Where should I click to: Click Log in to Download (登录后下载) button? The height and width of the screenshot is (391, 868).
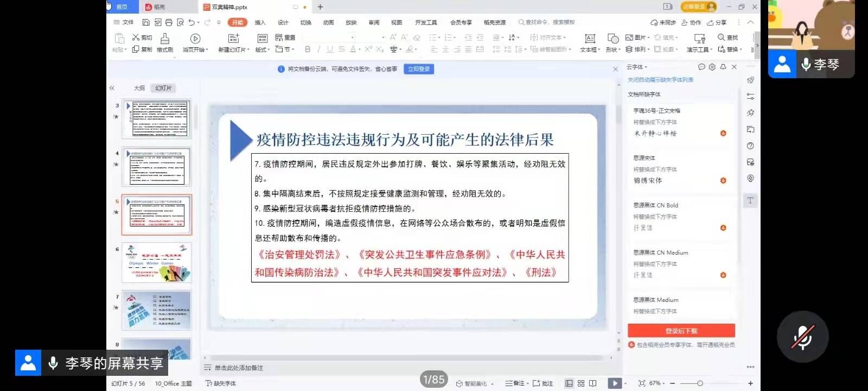pos(681,331)
